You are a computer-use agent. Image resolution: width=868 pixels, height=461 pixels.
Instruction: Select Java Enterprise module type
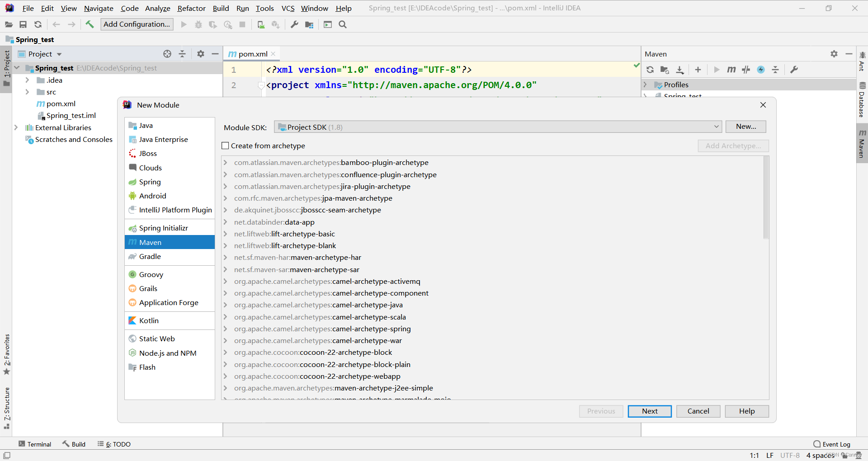coord(170,139)
